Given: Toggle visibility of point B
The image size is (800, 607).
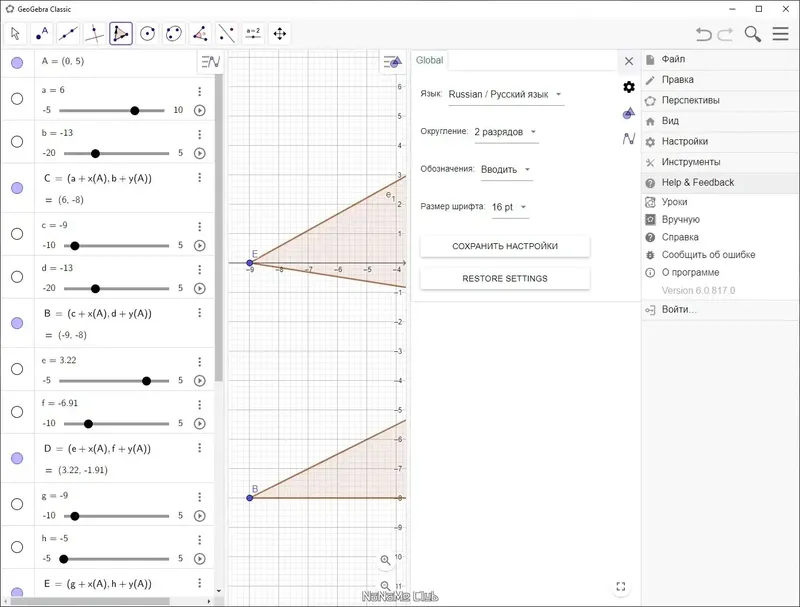Looking at the screenshot, I should point(17,323).
